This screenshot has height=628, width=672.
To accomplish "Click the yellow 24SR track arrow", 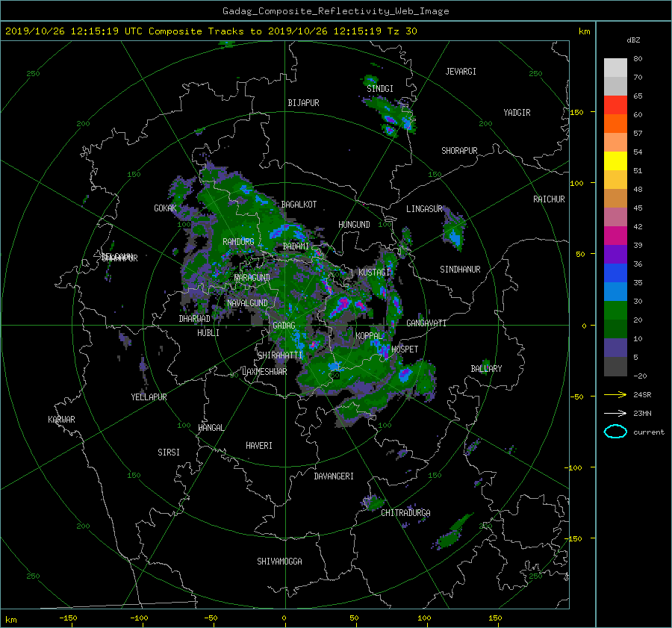I will 615,394.
